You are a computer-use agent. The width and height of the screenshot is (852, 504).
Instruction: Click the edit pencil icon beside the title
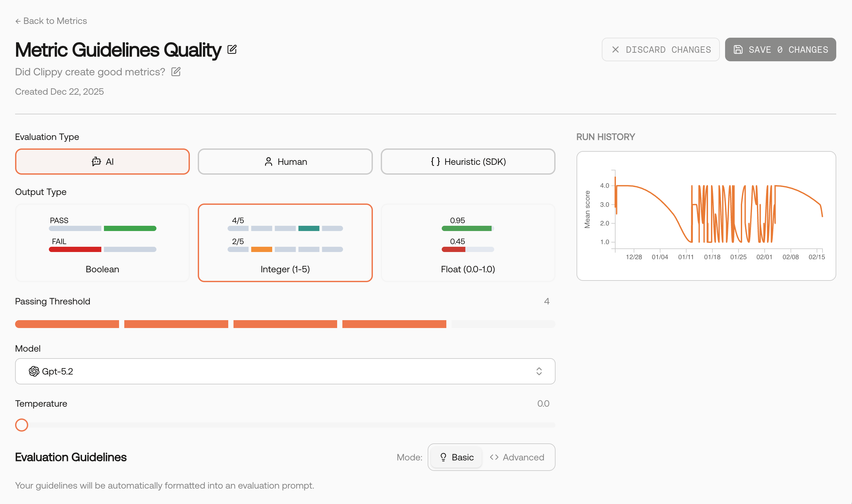(232, 49)
